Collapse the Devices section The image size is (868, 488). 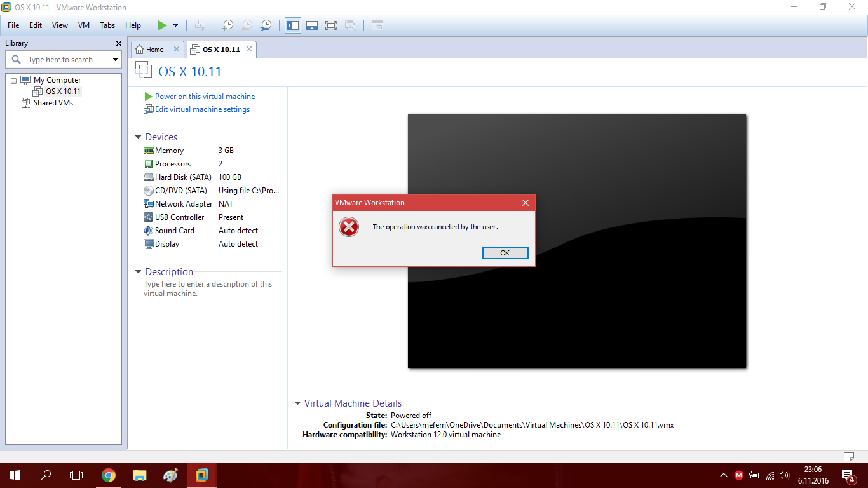click(139, 137)
